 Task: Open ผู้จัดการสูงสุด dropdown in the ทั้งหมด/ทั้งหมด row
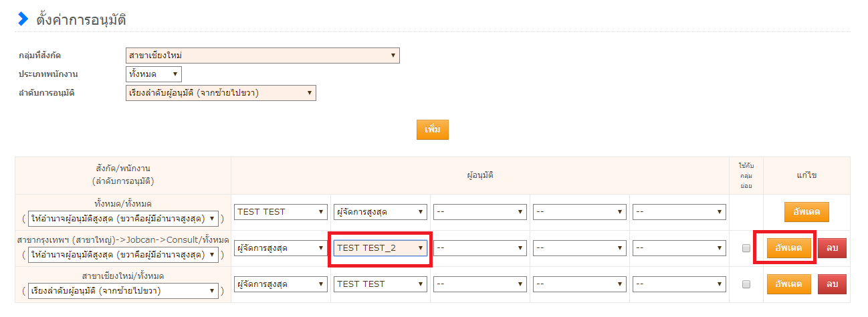pos(381,212)
